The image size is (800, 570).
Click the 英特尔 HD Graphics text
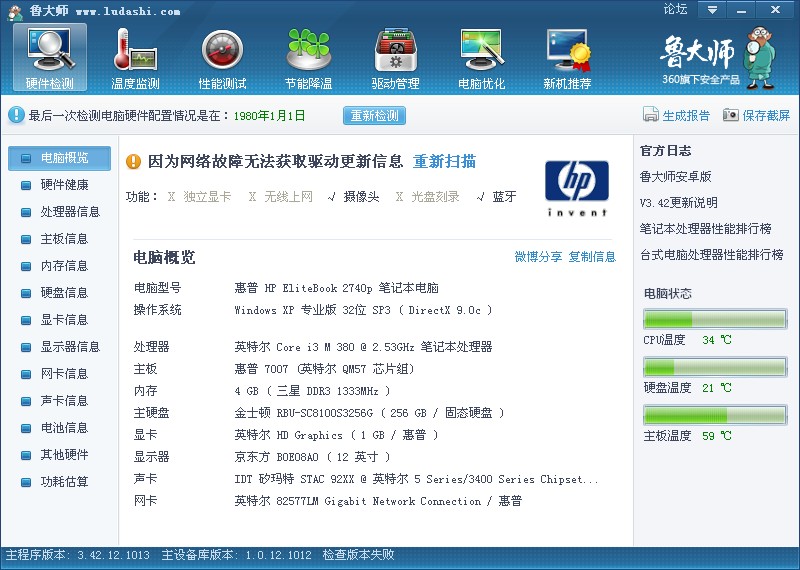click(x=337, y=435)
